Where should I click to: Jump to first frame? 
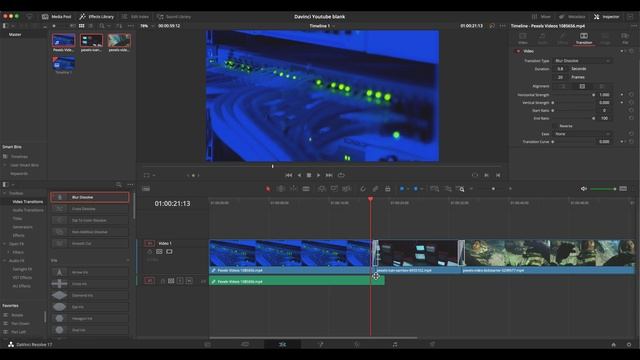click(289, 175)
